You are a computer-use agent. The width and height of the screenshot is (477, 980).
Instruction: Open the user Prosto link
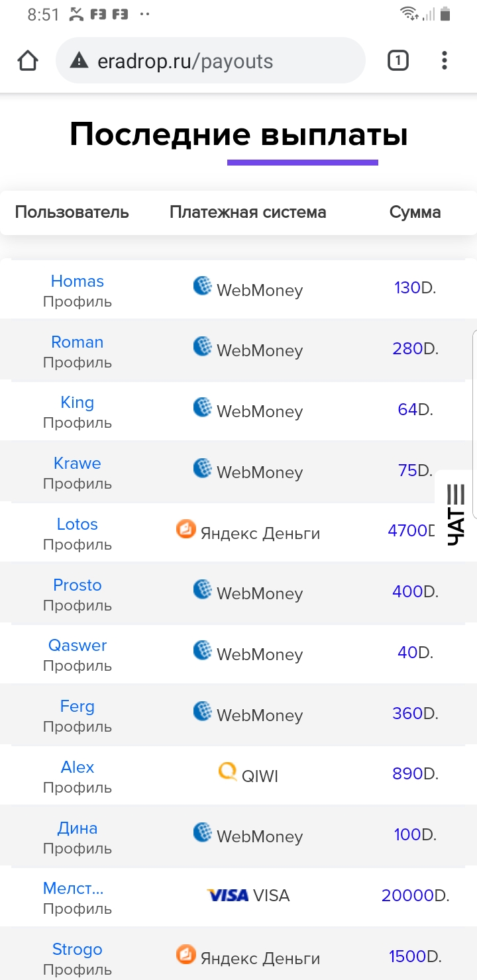point(78,585)
